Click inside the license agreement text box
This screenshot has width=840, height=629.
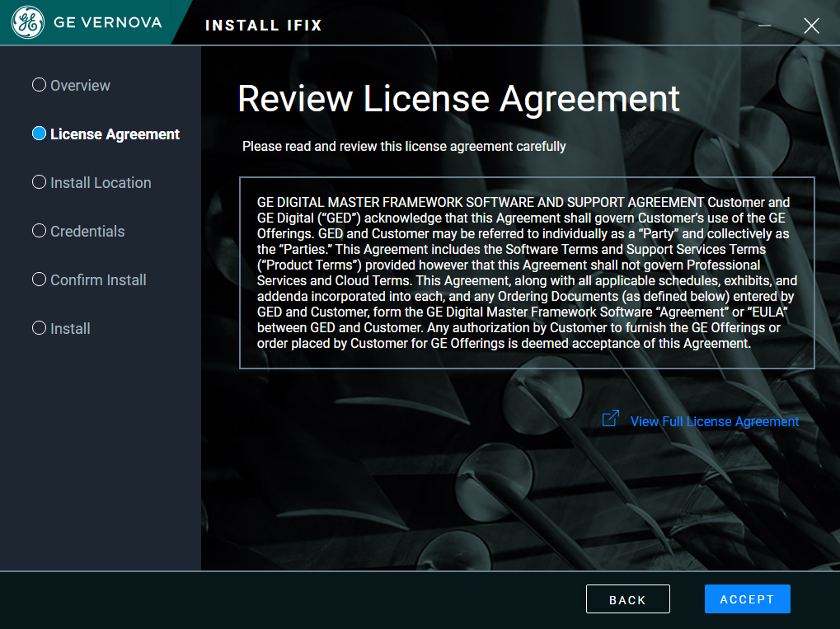tap(527, 273)
